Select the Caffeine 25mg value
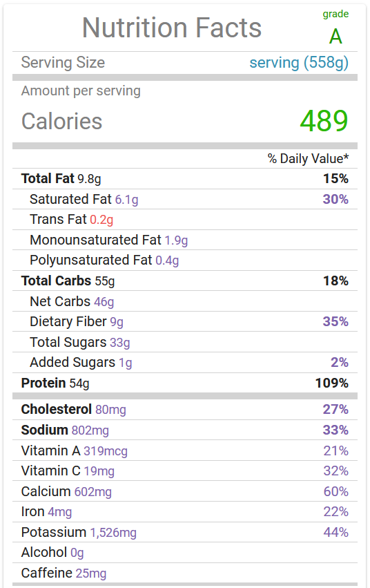Viewport: 370px width, 588px height. tap(90, 573)
